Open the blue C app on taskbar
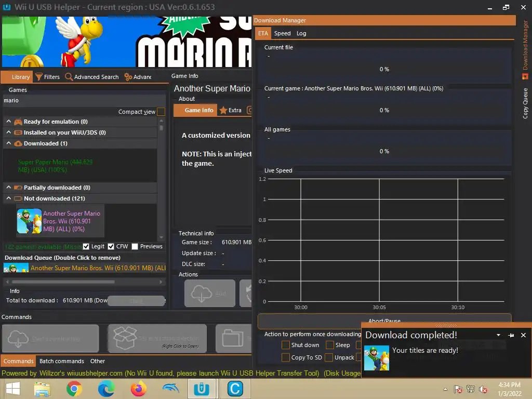The height and width of the screenshot is (399, 532). [x=235, y=389]
